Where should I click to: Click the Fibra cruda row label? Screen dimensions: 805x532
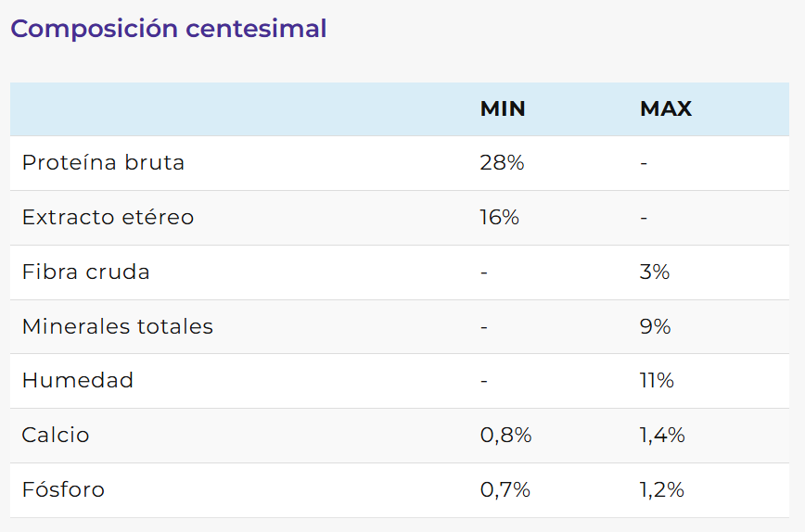point(85,272)
